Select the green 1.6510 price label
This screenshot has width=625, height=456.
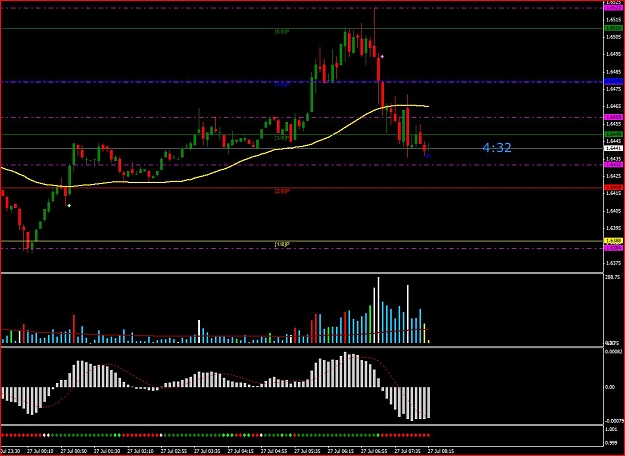click(613, 28)
